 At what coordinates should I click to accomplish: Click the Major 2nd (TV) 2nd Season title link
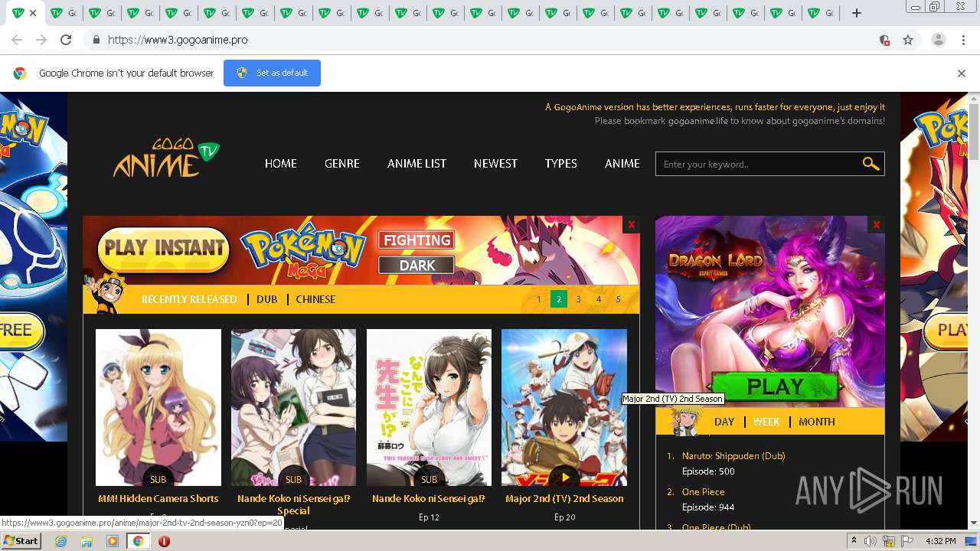pyautogui.click(x=564, y=498)
